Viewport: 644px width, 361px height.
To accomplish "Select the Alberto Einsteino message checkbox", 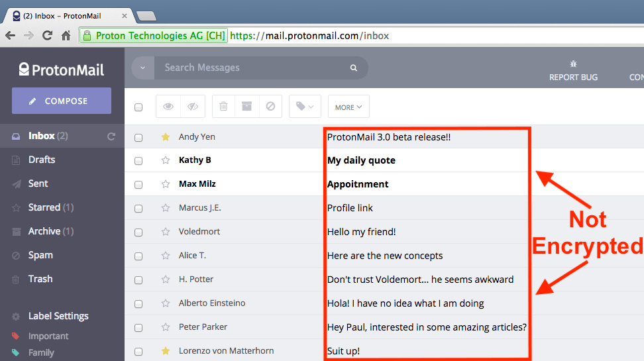I will click(x=138, y=304).
